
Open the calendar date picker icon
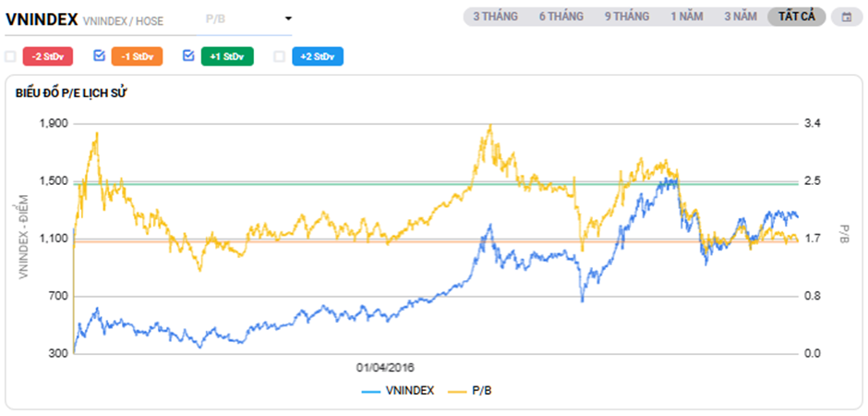[846, 17]
